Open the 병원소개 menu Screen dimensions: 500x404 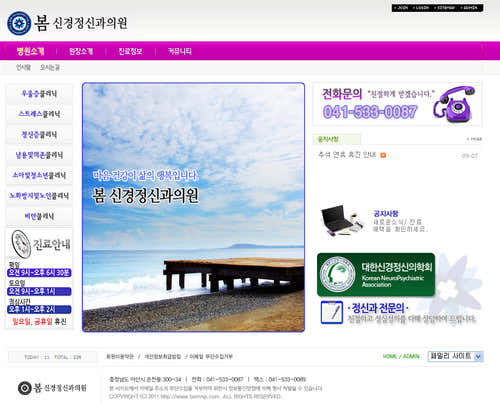(30, 51)
